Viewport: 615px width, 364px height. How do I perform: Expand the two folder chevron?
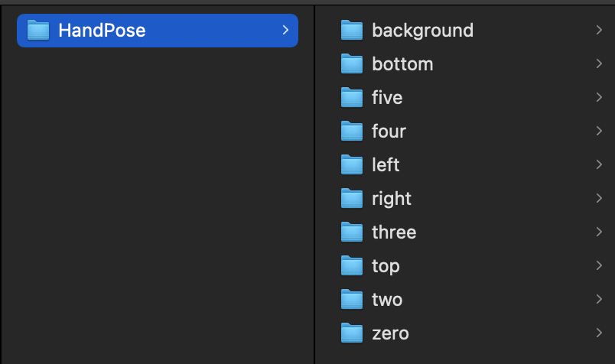coord(598,300)
